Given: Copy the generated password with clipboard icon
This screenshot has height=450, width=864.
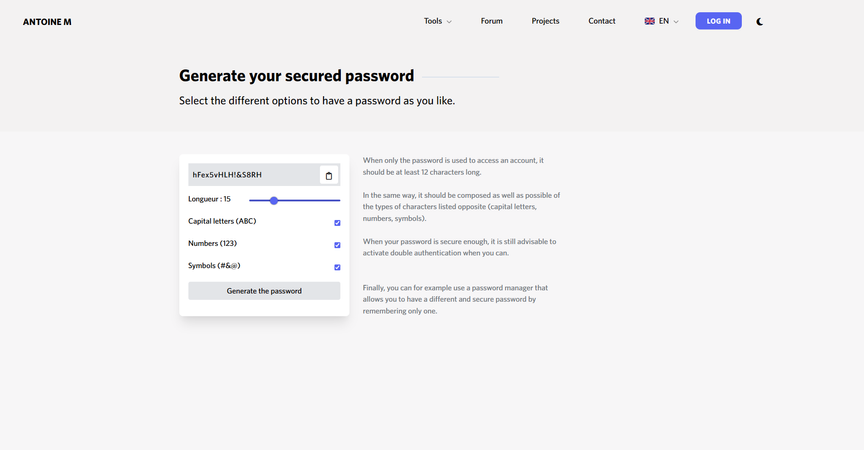Looking at the screenshot, I should coord(329,175).
